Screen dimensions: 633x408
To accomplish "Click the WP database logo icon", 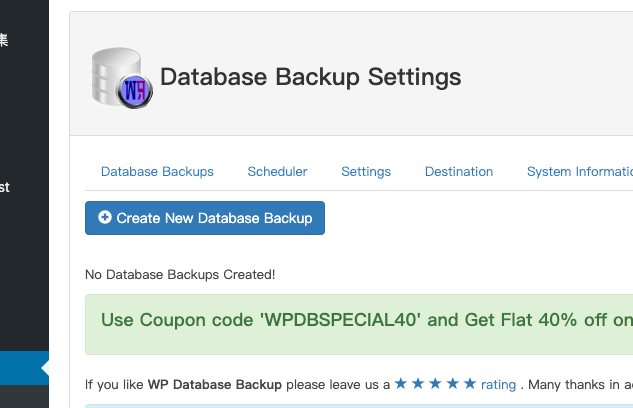I will 122,77.
